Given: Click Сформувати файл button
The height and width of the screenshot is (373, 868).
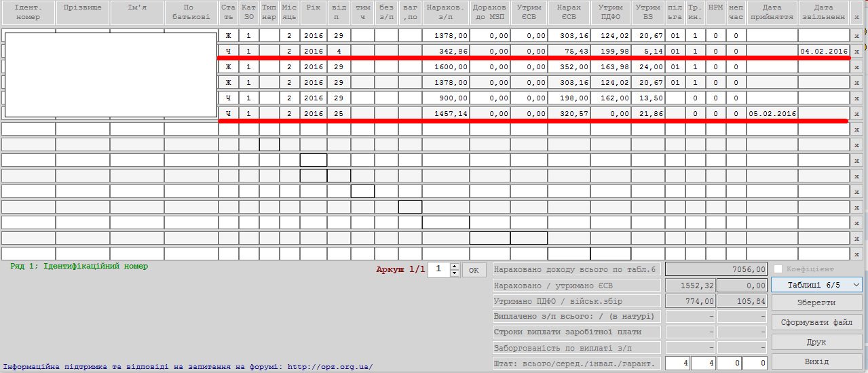Looking at the screenshot, I should pyautogui.click(x=816, y=322).
